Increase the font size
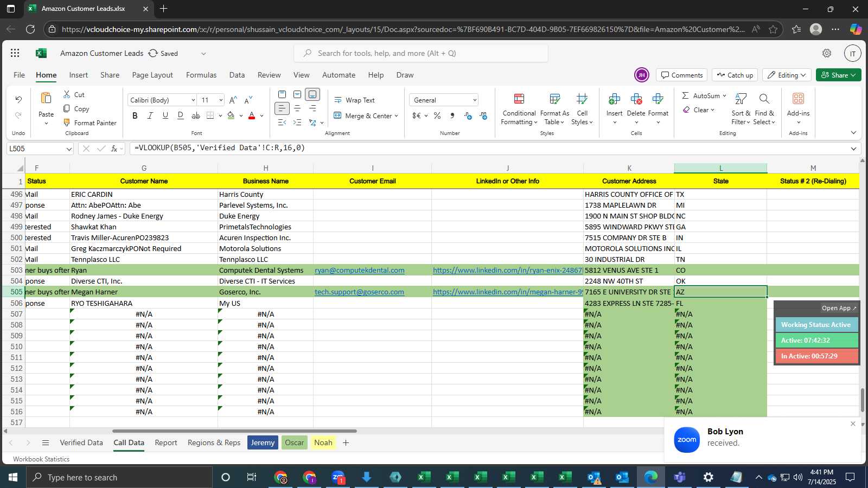Screen dimensions: 868x488 coord(233,100)
